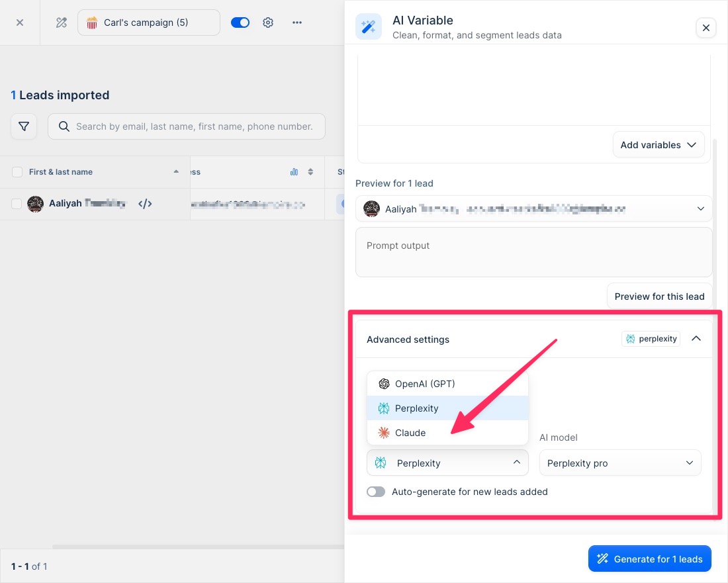Enable Auto-generate for new leads added
728x583 pixels.
click(x=376, y=492)
